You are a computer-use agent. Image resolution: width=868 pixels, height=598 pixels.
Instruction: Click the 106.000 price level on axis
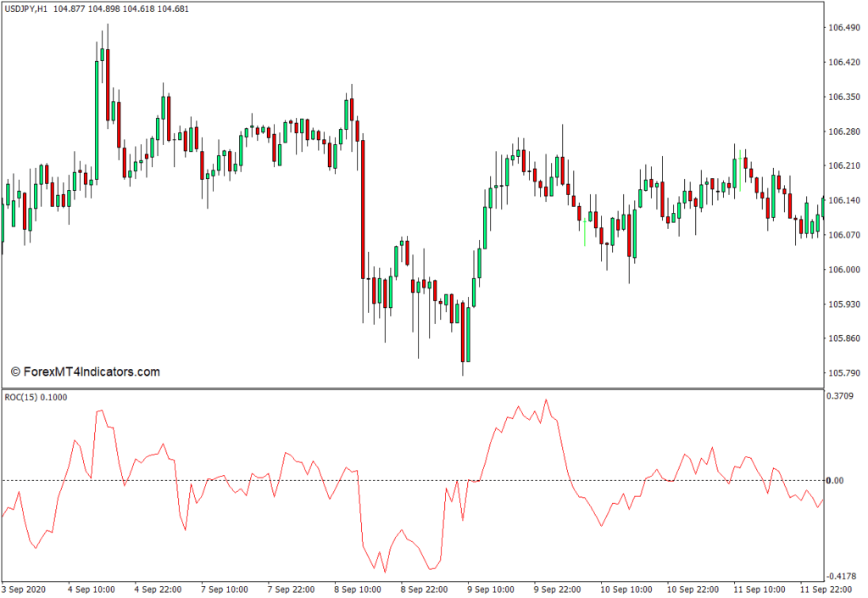click(842, 270)
